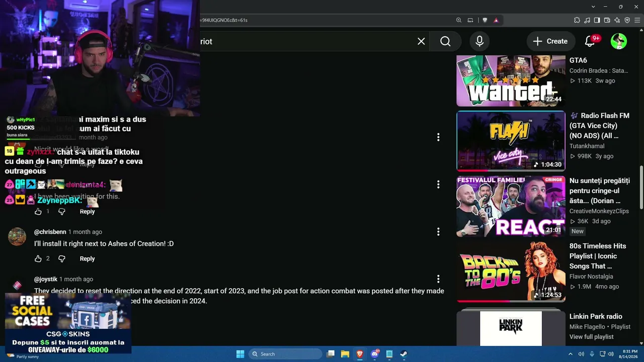
Task: Open the Brave Rewards triangle icon
Action: tap(496, 20)
